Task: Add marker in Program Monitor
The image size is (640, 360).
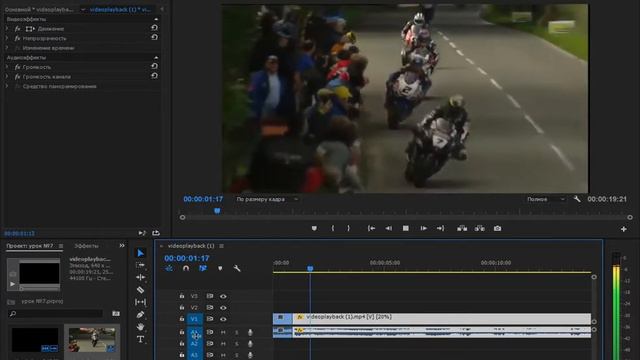Action: (x=314, y=228)
